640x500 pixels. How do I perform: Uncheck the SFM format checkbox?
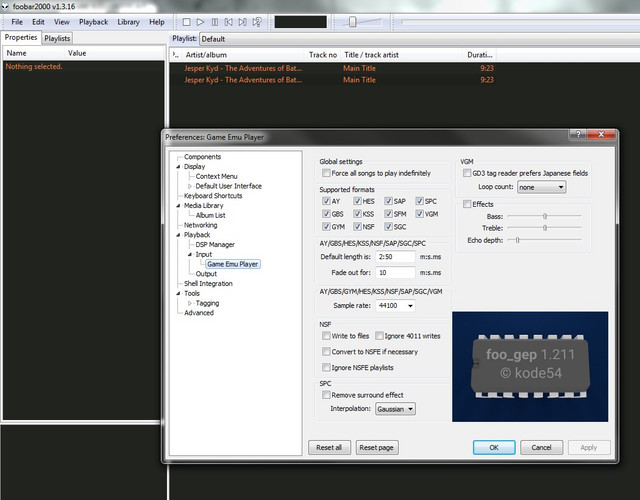click(x=389, y=214)
